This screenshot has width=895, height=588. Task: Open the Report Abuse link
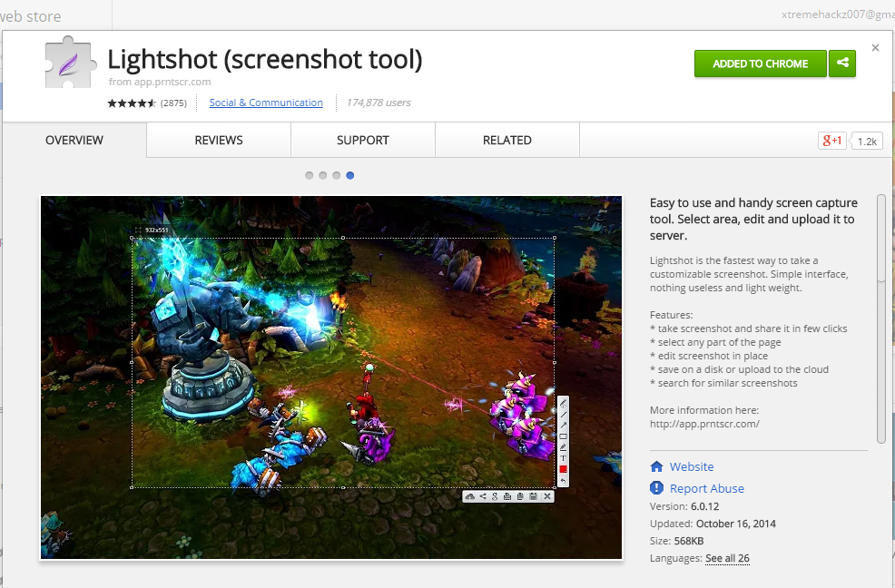click(x=706, y=488)
